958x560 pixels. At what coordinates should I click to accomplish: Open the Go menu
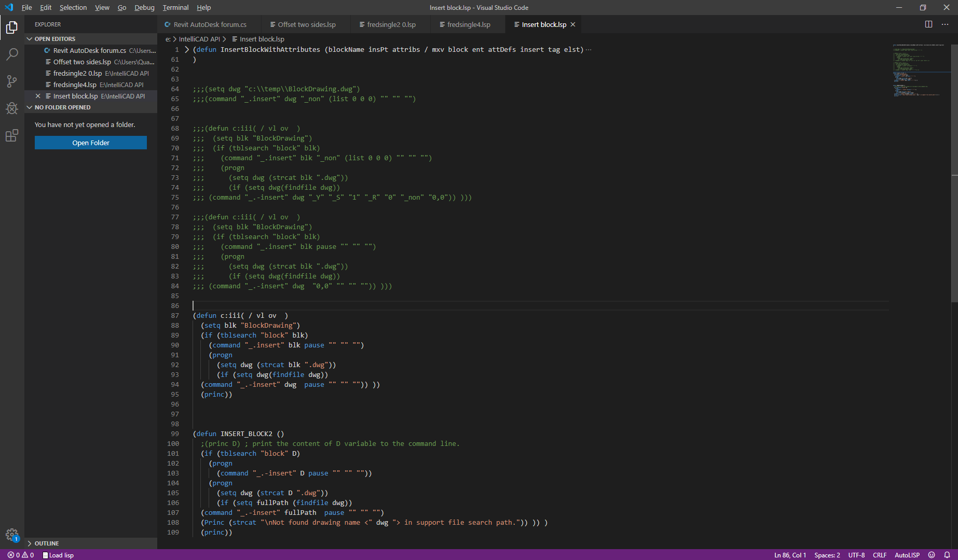[x=122, y=7]
